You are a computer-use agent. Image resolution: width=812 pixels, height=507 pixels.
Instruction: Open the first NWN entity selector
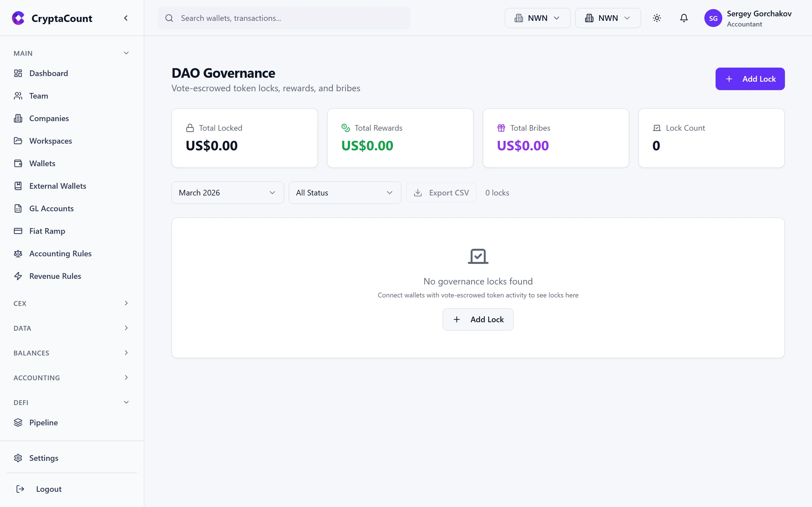[x=537, y=18]
